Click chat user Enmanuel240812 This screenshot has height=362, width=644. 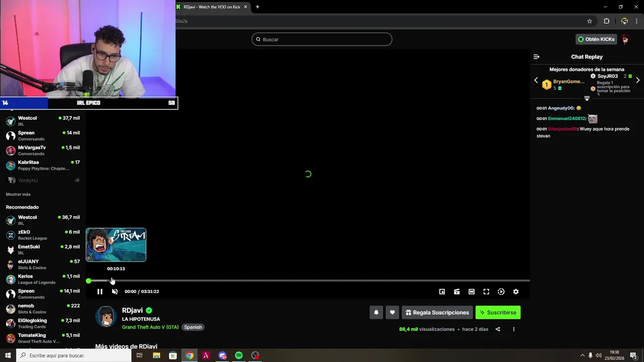pos(567,119)
